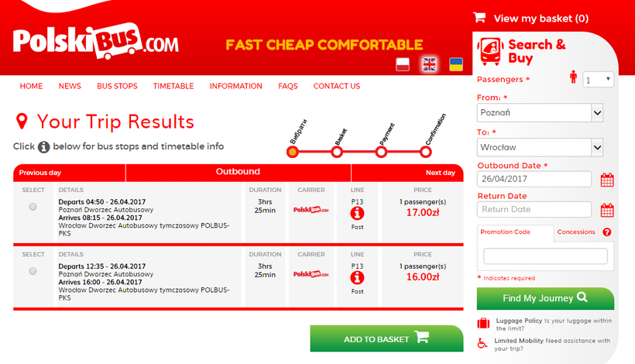Click the first orange progress step marker
The height and width of the screenshot is (364, 635).
[293, 153]
